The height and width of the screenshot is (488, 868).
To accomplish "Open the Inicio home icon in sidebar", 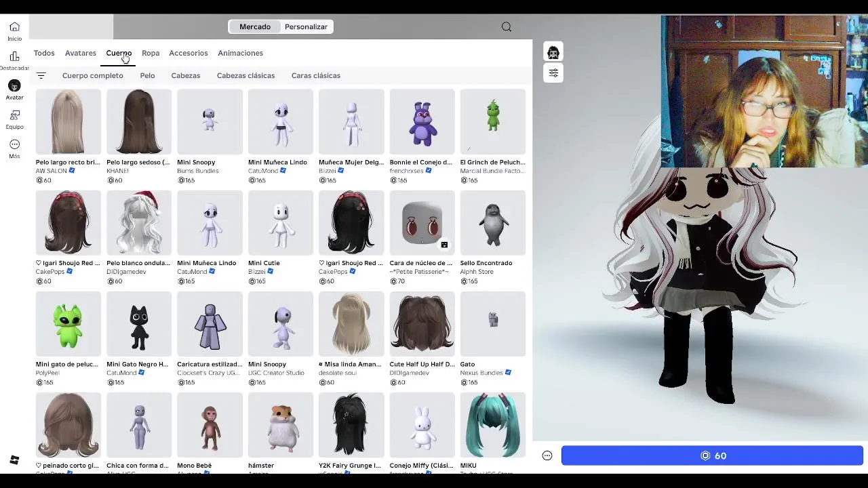I will [14, 27].
